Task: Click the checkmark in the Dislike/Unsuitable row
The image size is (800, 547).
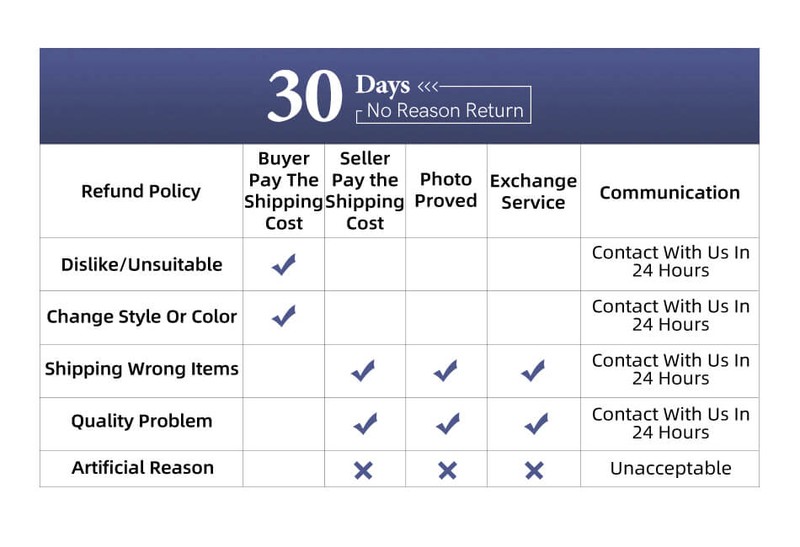Action: [x=284, y=265]
